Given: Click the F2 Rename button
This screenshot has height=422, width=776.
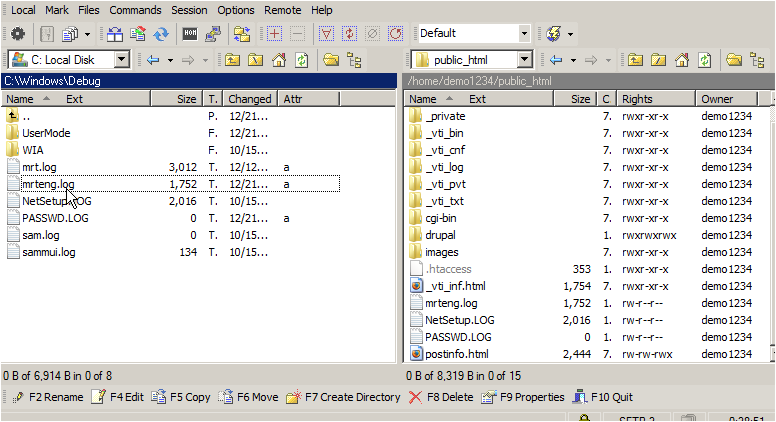Looking at the screenshot, I should [x=48, y=397].
